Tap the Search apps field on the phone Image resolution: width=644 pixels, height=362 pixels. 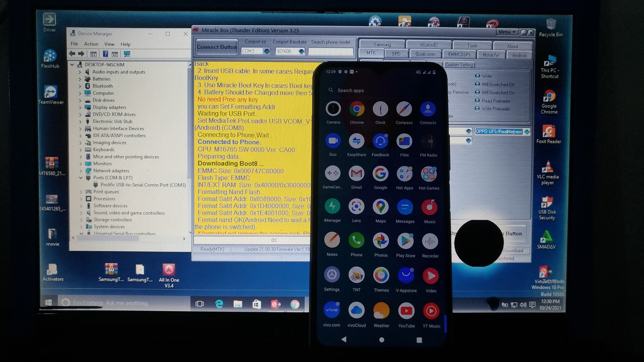click(x=380, y=90)
